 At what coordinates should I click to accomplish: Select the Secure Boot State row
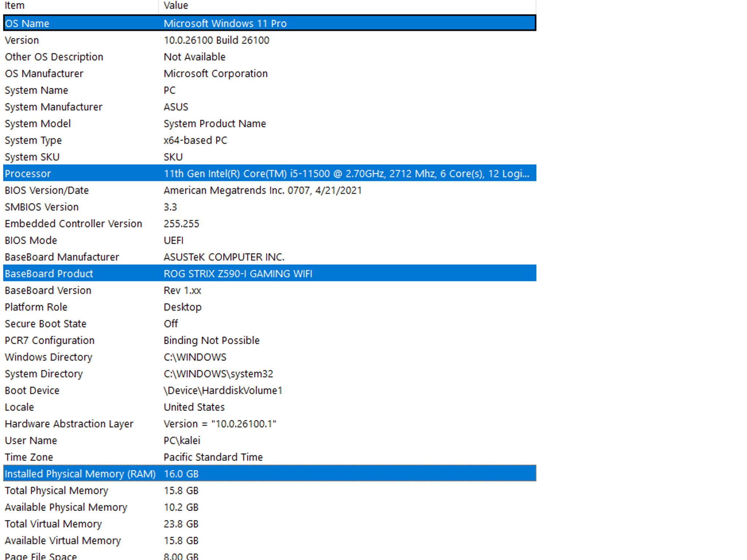pos(146,323)
